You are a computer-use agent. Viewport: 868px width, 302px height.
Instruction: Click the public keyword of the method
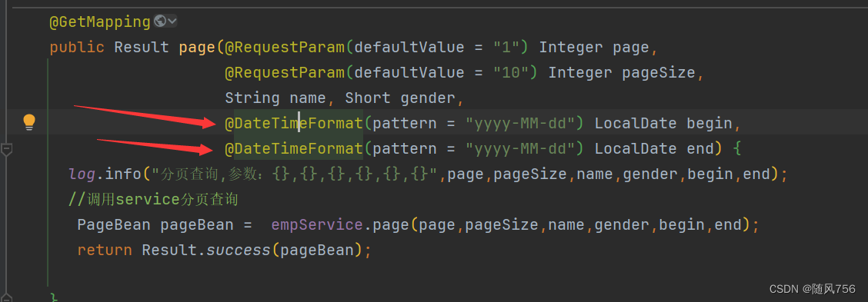tap(77, 48)
